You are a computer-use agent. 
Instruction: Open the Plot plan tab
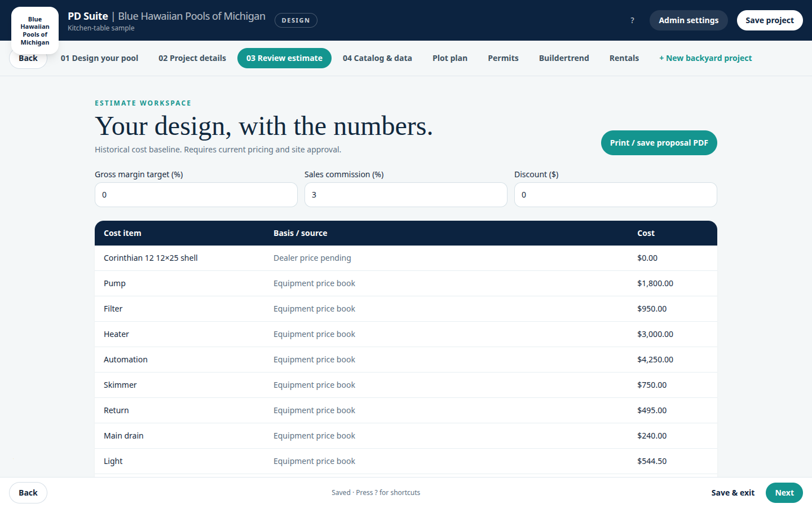pyautogui.click(x=450, y=58)
